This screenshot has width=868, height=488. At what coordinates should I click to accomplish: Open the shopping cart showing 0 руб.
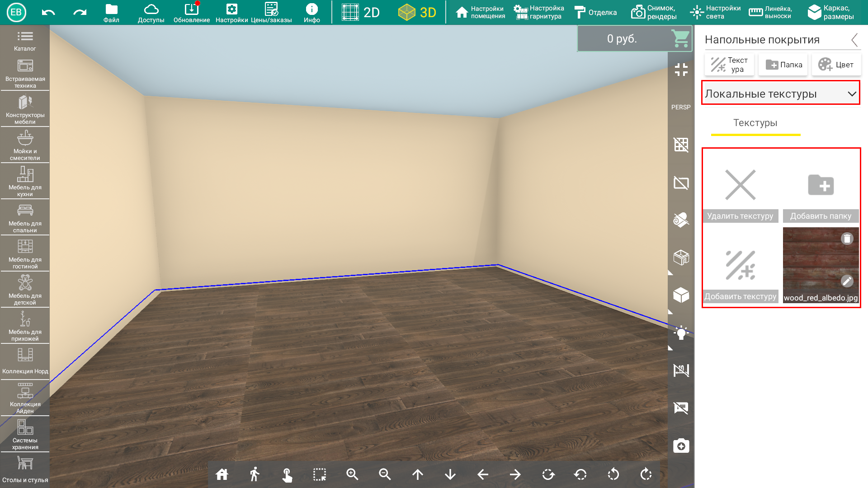pos(635,38)
